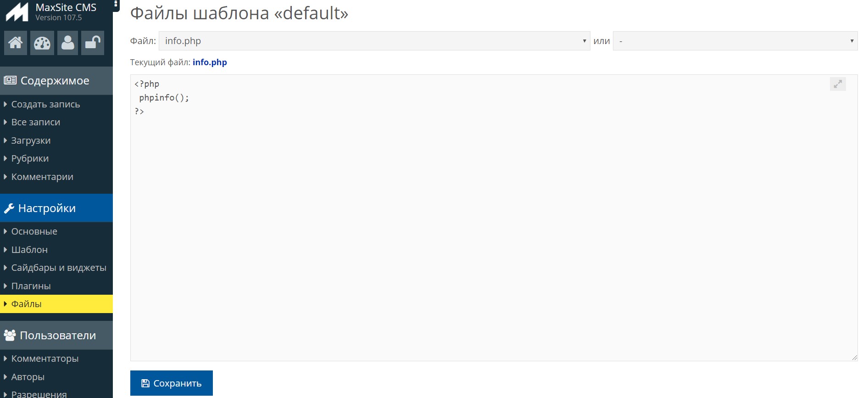Open the user profile icon
This screenshot has height=398, width=868.
[x=67, y=43]
